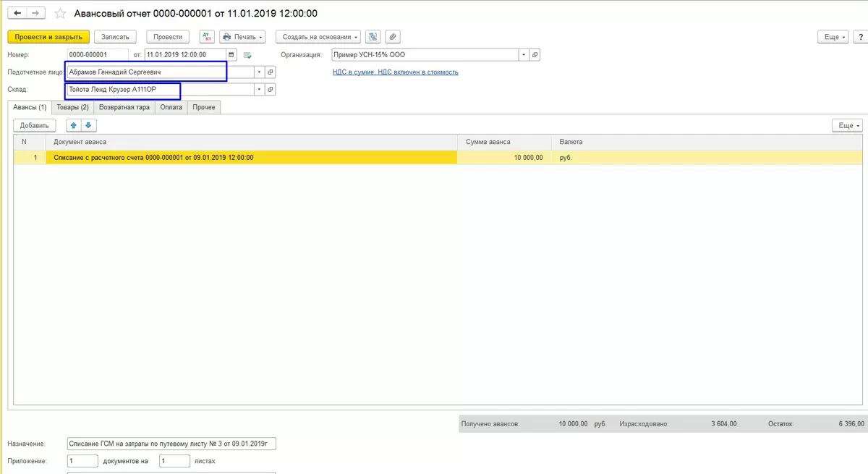This screenshot has width=868, height=474.
Task: Open help with question mark button
Action: 861,36
